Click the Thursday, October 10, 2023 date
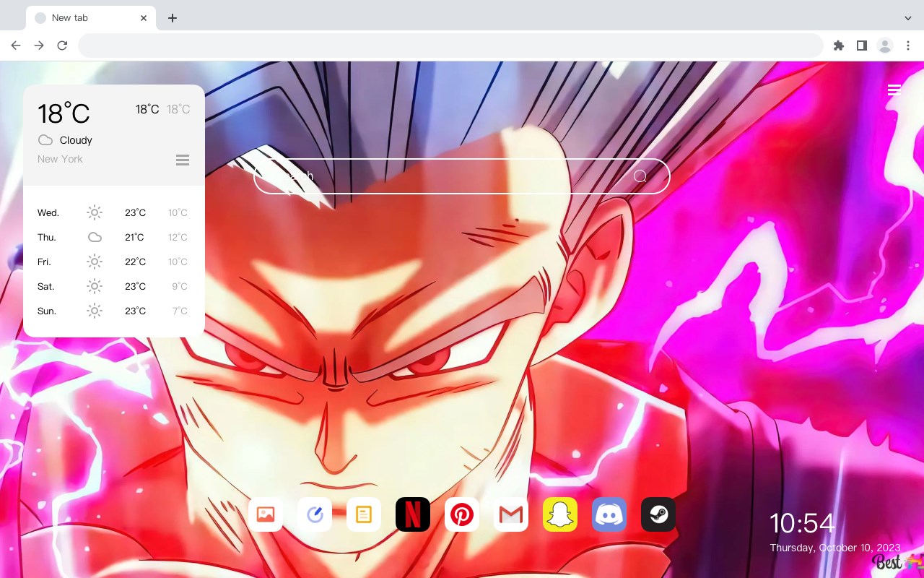924x578 pixels. pos(835,548)
